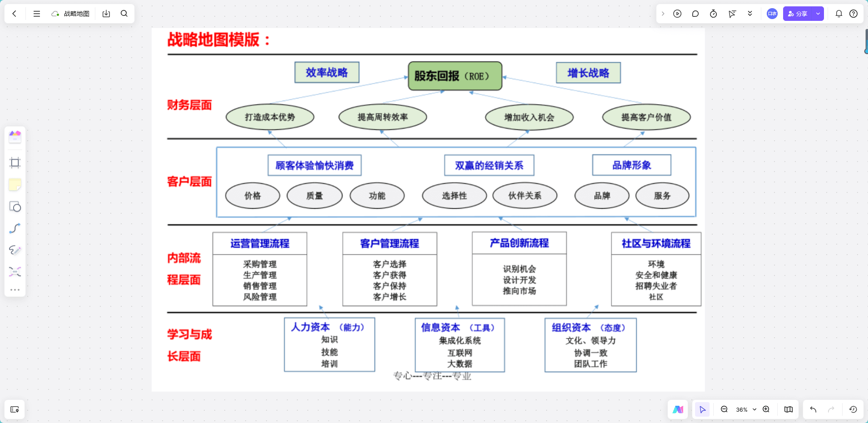The width and height of the screenshot is (868, 423).
Task: Click the 效率战略 box
Action: (x=327, y=72)
